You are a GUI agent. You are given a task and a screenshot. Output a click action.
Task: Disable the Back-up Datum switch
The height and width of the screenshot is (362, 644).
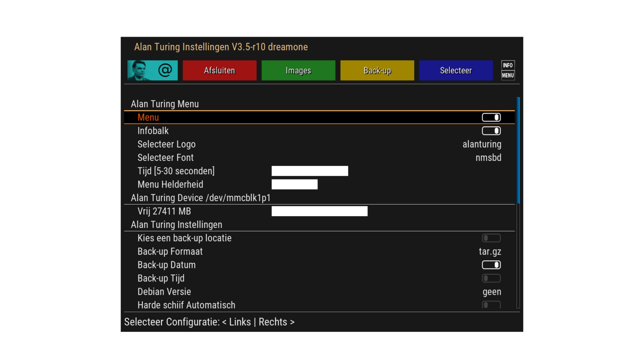click(491, 265)
